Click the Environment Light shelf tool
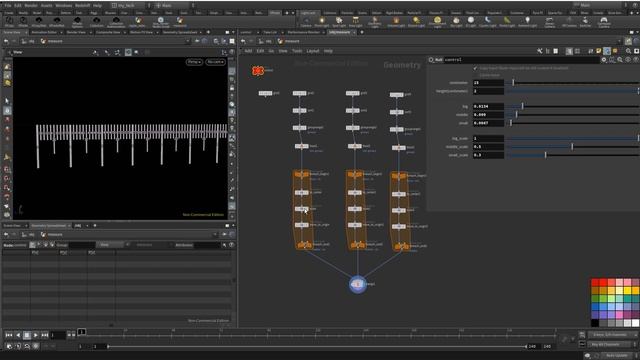 (x=437, y=22)
